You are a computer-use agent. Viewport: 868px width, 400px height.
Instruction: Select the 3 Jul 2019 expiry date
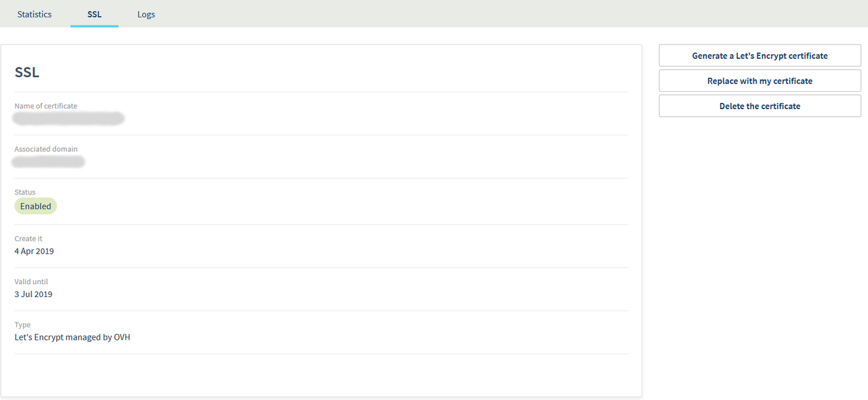33,293
